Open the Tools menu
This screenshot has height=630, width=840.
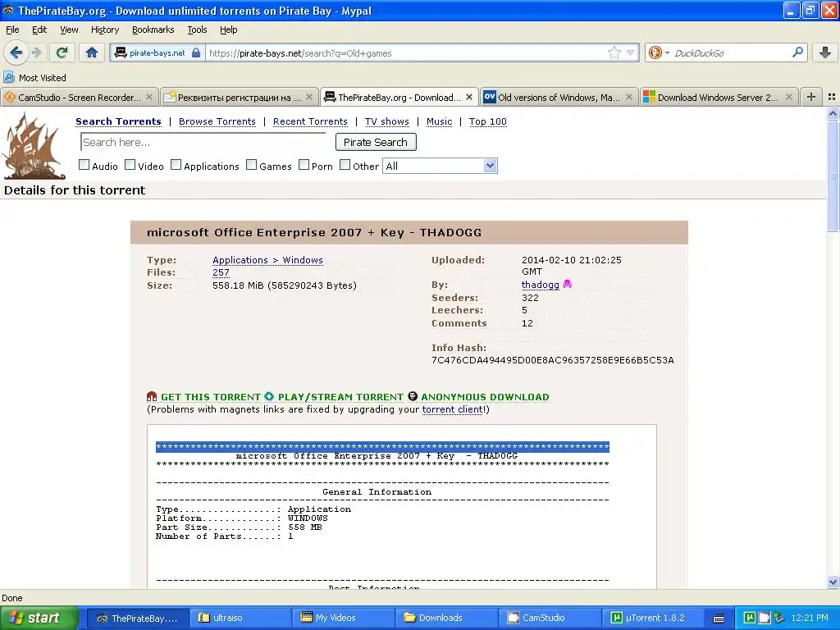click(197, 30)
